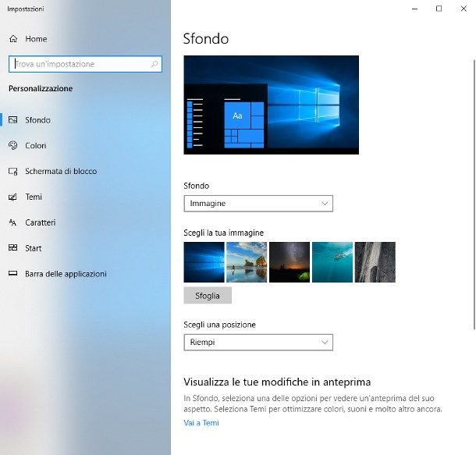
Task: Click the vertical scrollbar on right
Action: coord(474,194)
